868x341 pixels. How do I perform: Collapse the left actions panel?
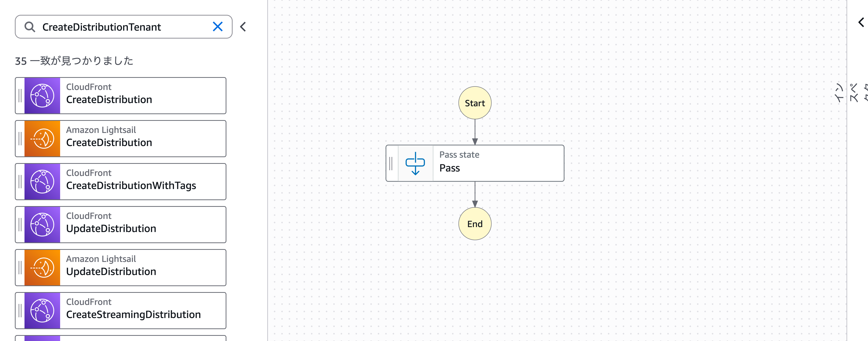[243, 27]
